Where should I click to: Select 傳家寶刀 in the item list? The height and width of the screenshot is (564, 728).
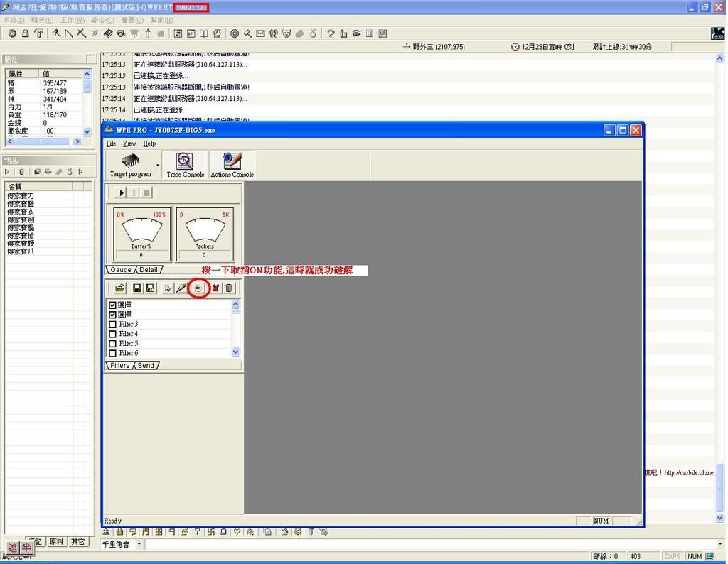[21, 196]
